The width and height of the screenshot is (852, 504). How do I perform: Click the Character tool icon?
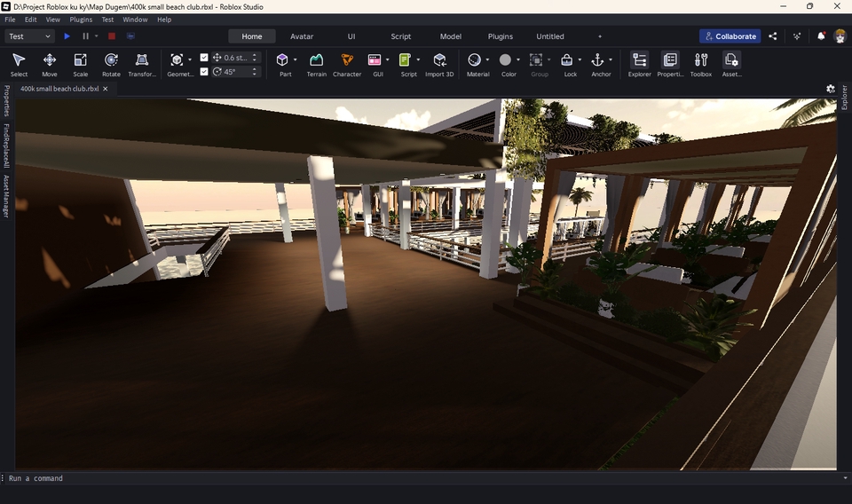pos(347,60)
